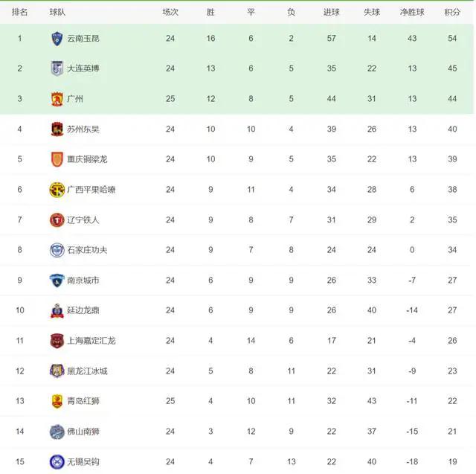Click the 场次 column header
Viewport: 476px width, 474px height.
point(170,12)
